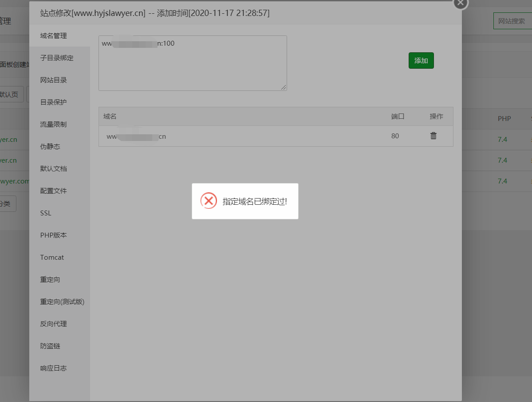This screenshot has height=402, width=532.
Task: Click the 操作 column header
Action: tap(436, 117)
